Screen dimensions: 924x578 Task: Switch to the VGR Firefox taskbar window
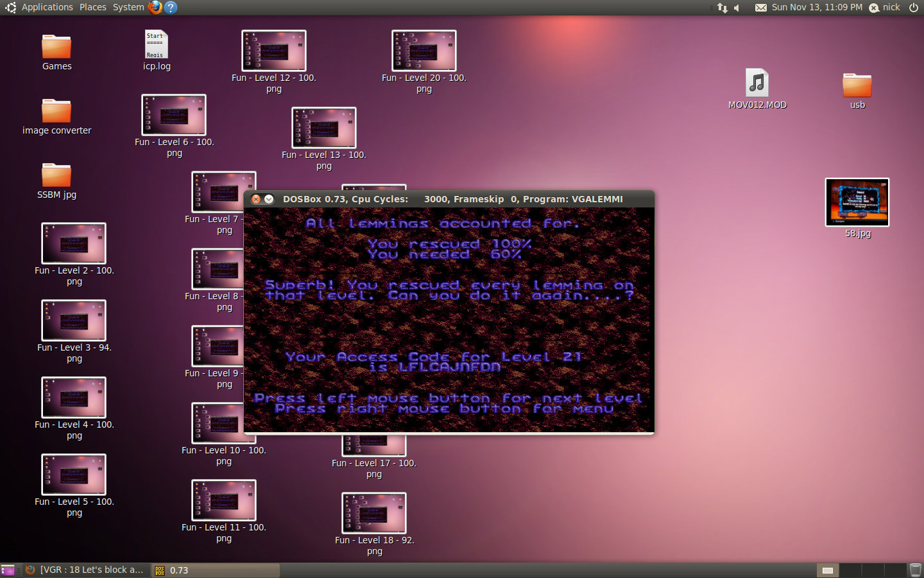point(85,570)
